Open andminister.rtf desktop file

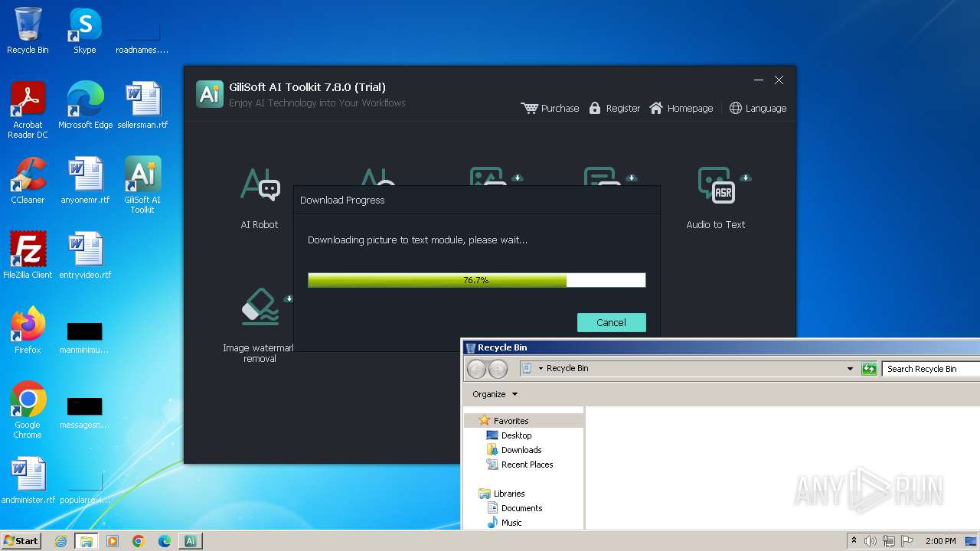point(28,481)
